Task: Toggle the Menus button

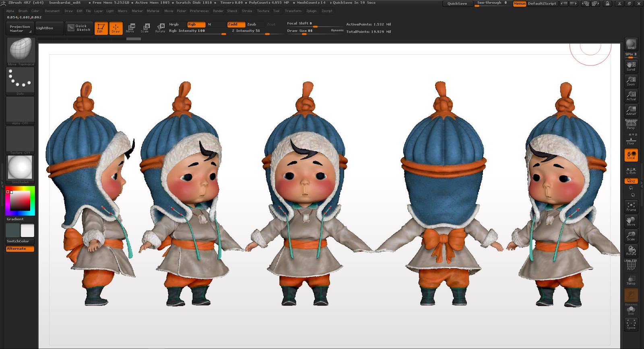Action: tap(520, 4)
